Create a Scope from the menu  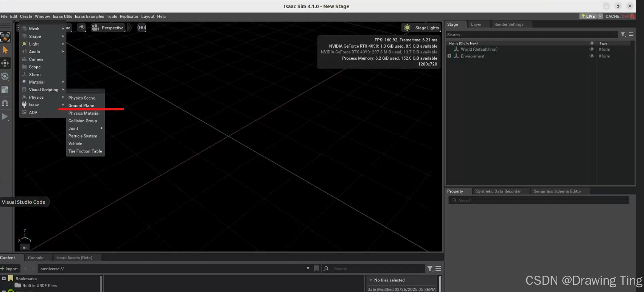pos(43,67)
